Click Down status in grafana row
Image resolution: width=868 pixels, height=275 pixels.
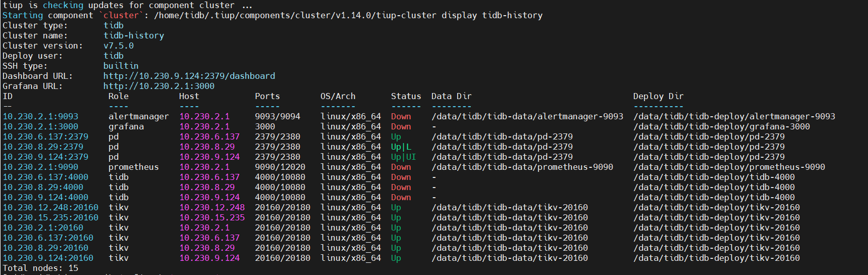click(401, 126)
